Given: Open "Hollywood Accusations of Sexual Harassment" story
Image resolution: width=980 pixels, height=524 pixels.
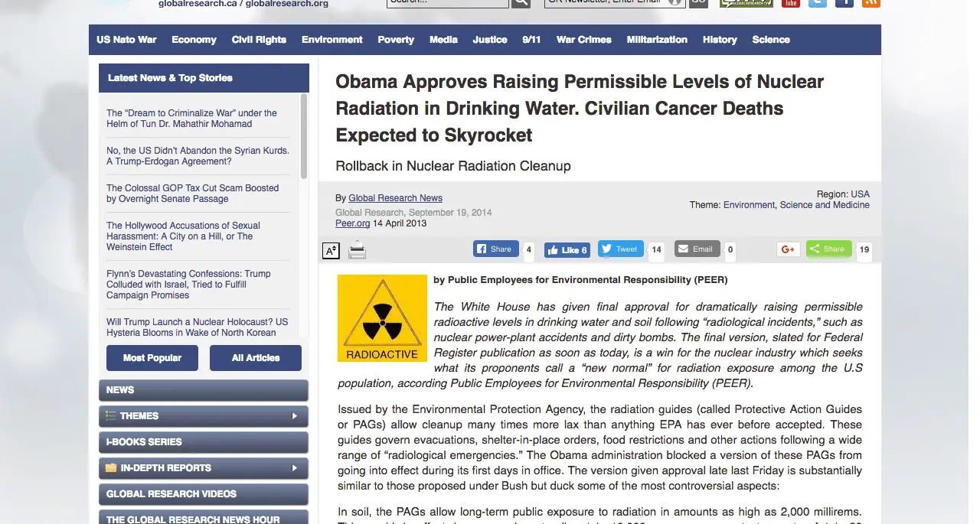Looking at the screenshot, I should [x=183, y=236].
